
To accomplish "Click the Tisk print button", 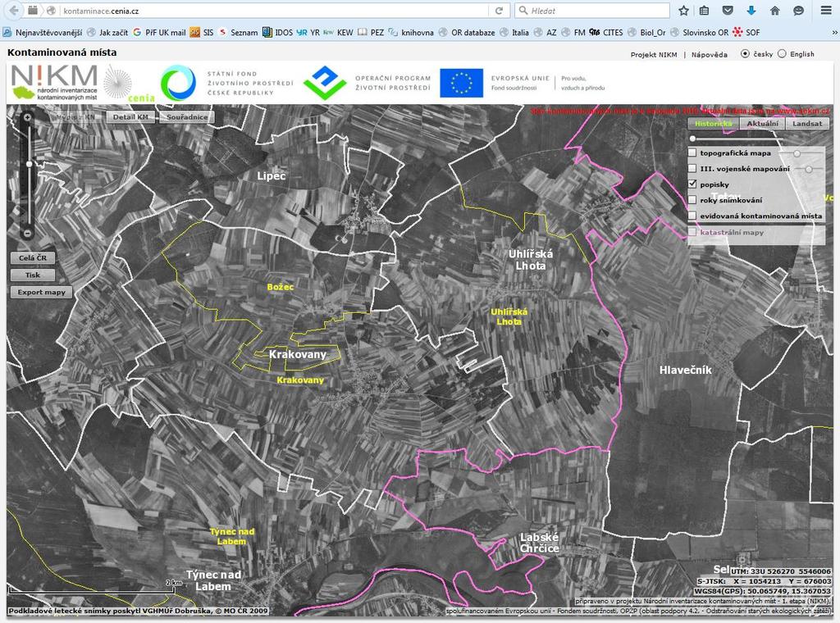I will pos(33,275).
